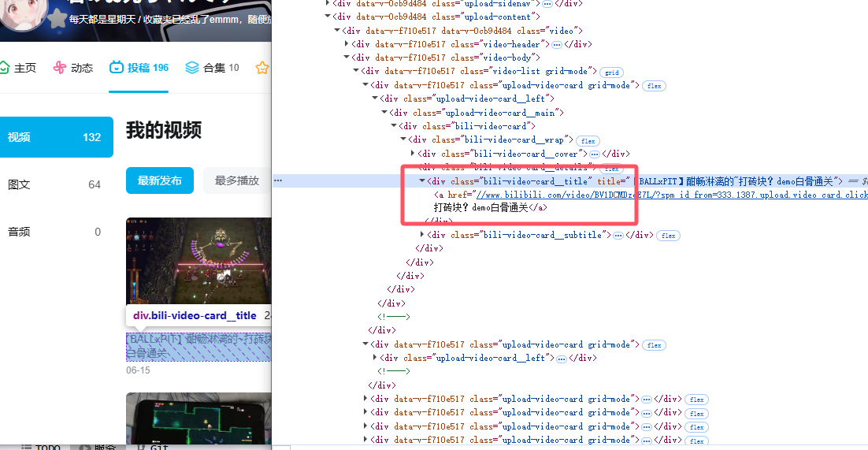The height and width of the screenshot is (450, 868).
Task: Select the 投稿 196 tab
Action: (x=139, y=68)
